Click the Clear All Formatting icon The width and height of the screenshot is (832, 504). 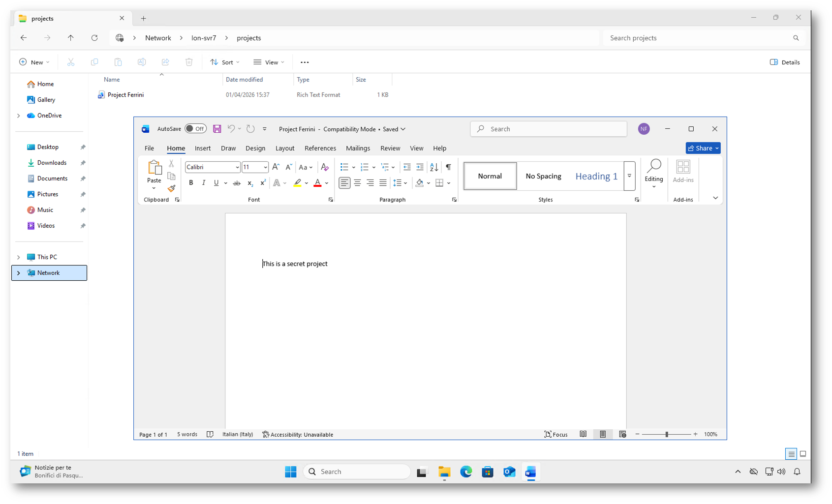click(x=324, y=167)
